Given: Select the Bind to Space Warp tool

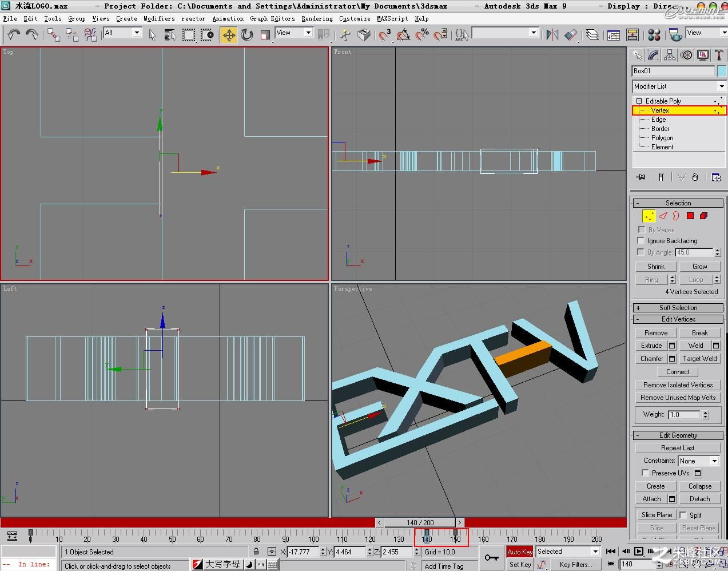Looking at the screenshot, I should [x=90, y=35].
